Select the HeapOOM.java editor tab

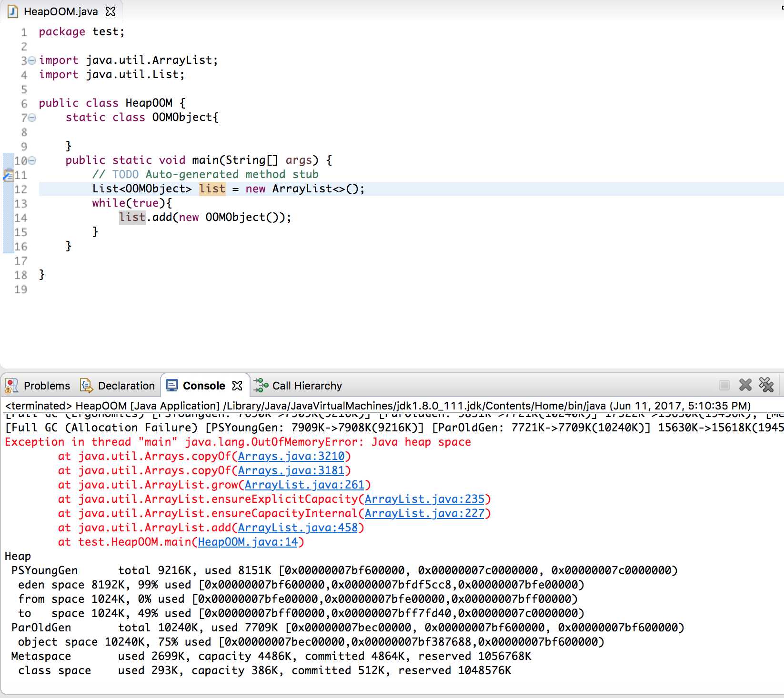click(62, 11)
